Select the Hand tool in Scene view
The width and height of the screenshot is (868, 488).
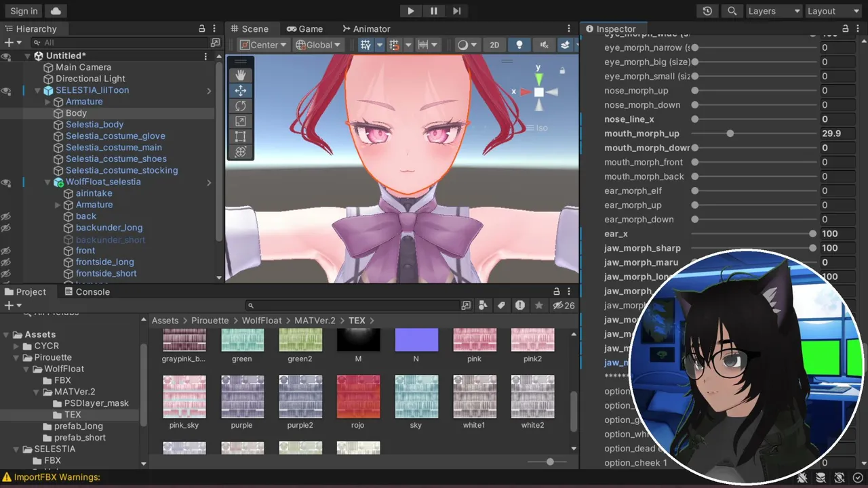tap(241, 75)
